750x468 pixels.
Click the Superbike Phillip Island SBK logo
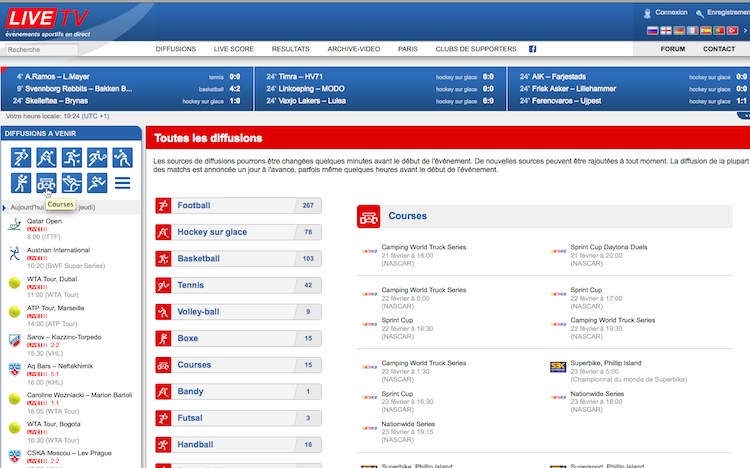tap(558, 367)
